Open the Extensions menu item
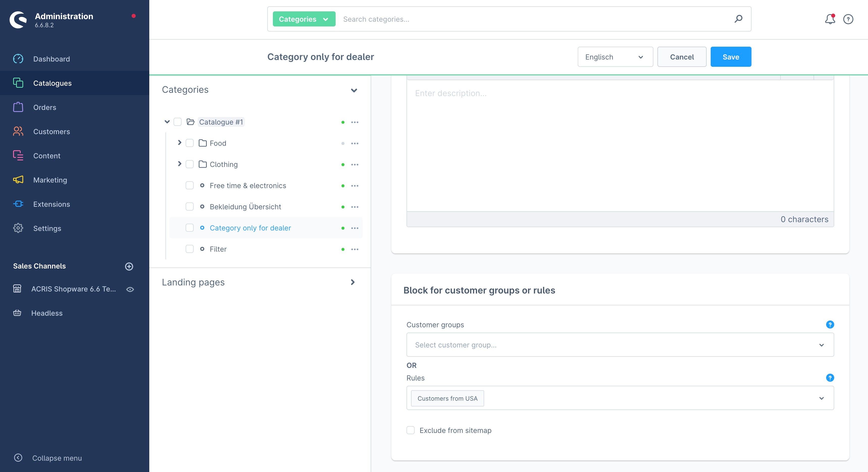 51,204
